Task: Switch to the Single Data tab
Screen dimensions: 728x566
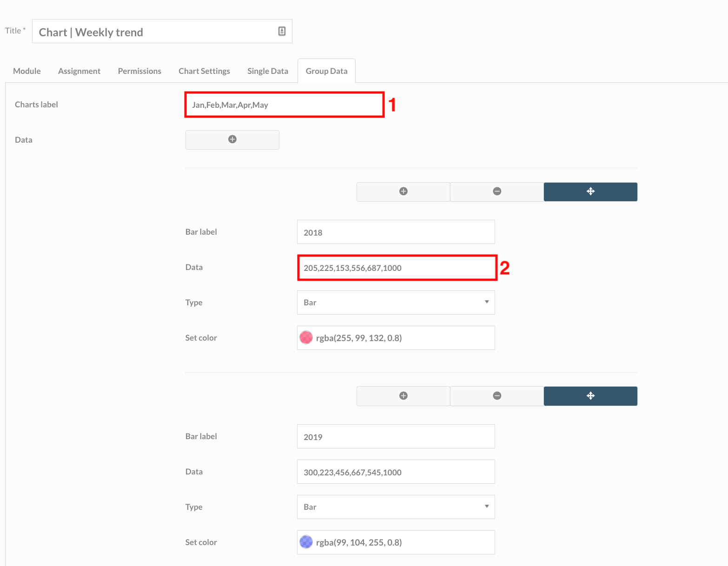Action: 268,71
